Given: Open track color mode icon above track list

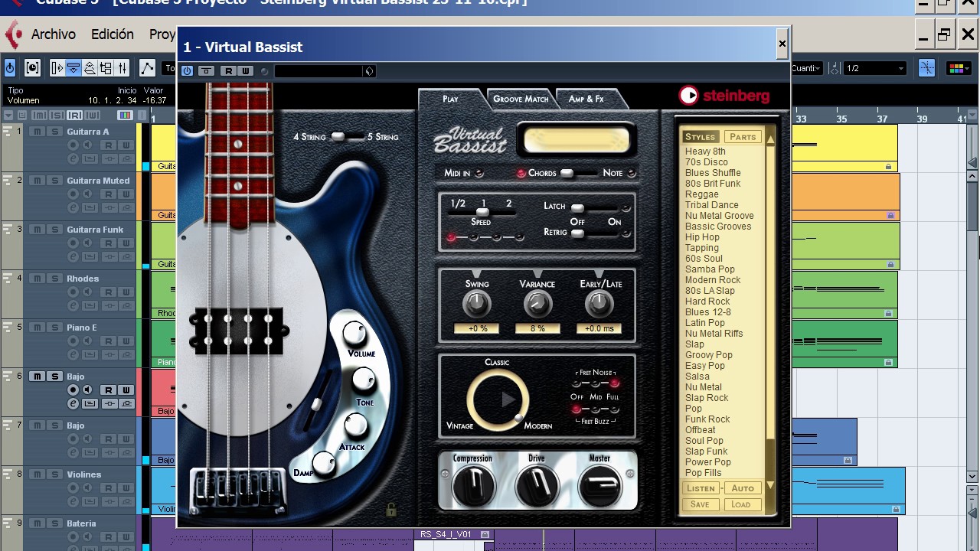Looking at the screenshot, I should pyautogui.click(x=125, y=116).
